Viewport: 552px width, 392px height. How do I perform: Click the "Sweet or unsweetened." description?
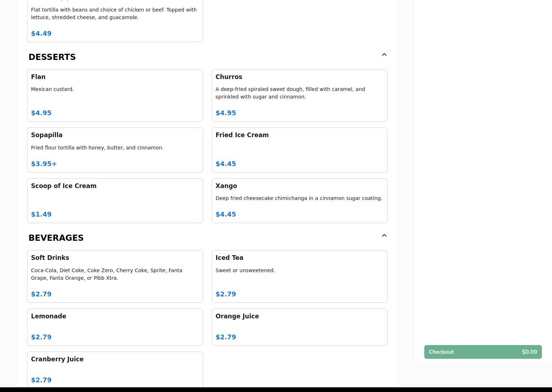coord(245,270)
